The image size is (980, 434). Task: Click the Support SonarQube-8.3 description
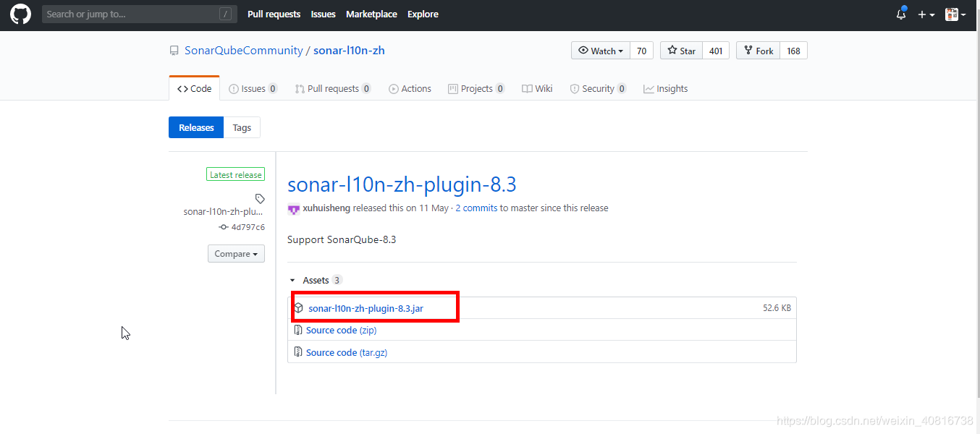pyautogui.click(x=342, y=239)
